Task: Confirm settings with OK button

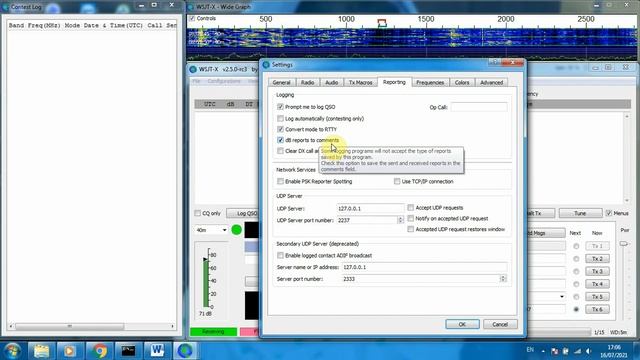Action: point(462,324)
